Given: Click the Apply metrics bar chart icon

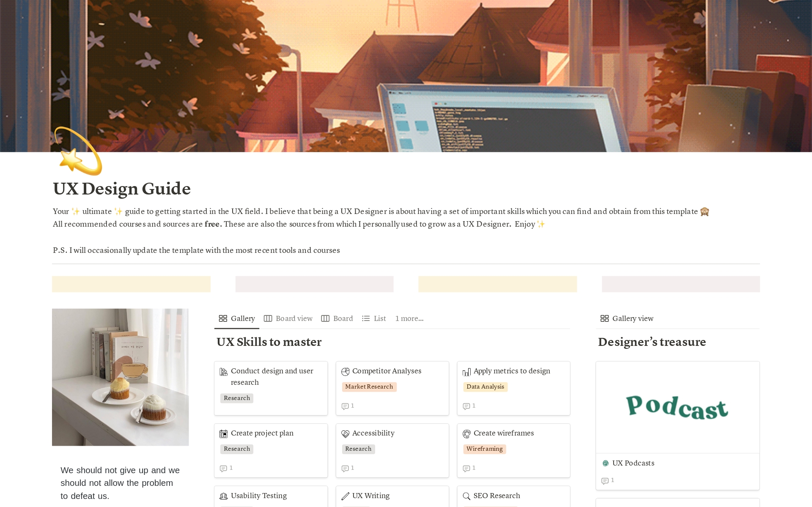Looking at the screenshot, I should 466,372.
